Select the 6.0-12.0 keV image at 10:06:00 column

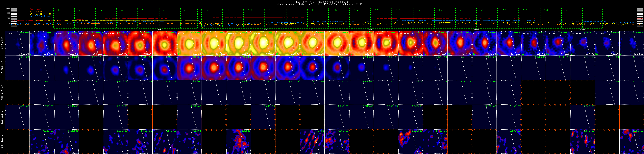point(287,68)
